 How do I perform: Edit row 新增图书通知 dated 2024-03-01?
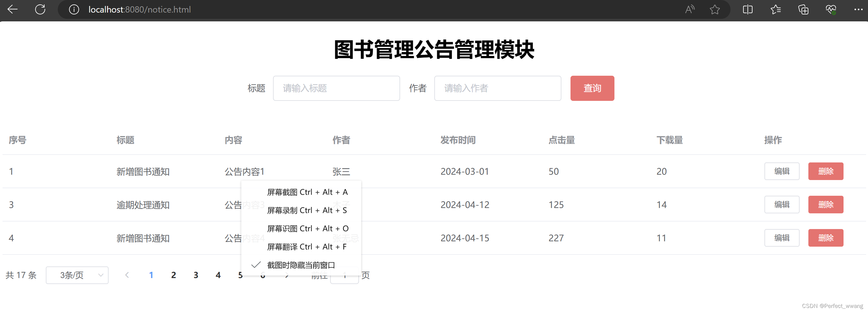click(x=782, y=171)
